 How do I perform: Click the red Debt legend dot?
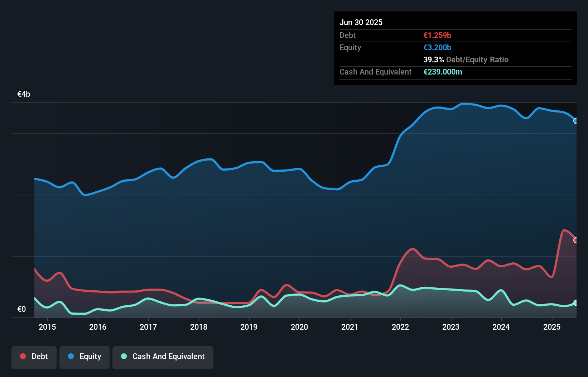pos(22,356)
